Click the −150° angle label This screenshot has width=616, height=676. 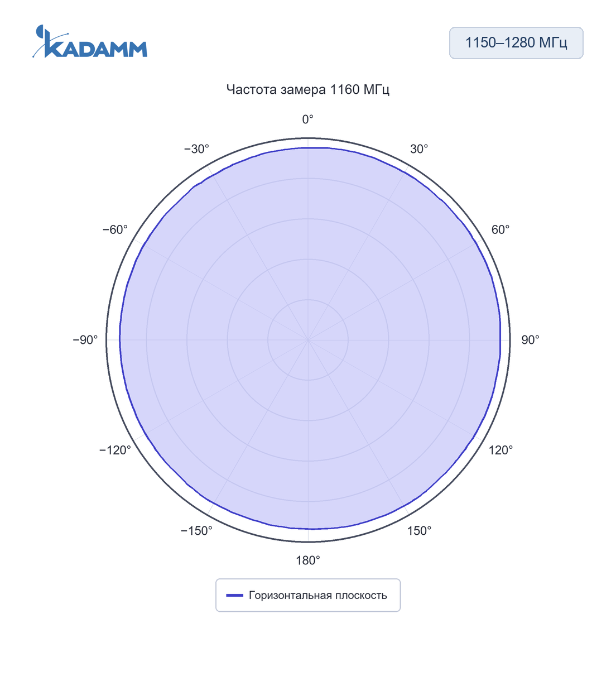tap(196, 531)
